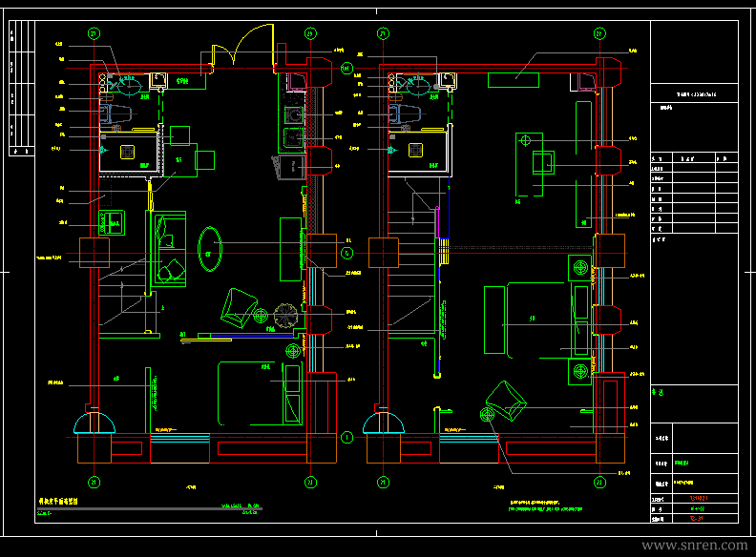
Task: Click the square dining table in left plan
Action: click(180, 160)
